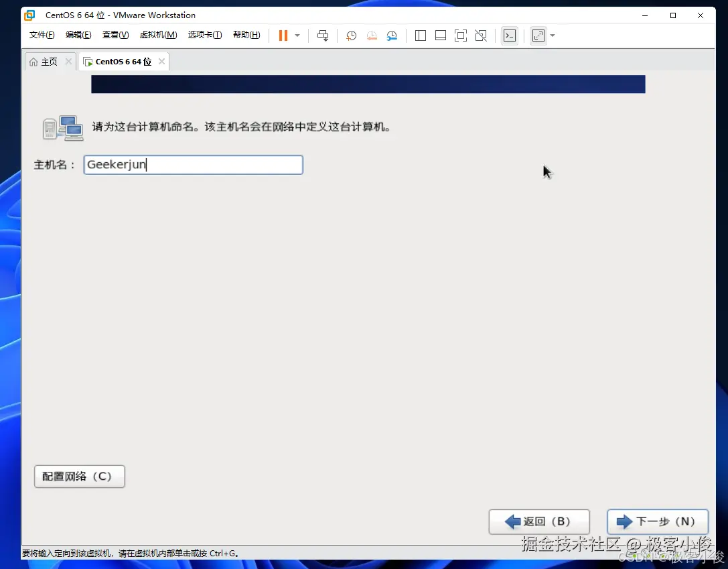
Task: Toggle the thumbnail bar view icon
Action: (x=441, y=36)
